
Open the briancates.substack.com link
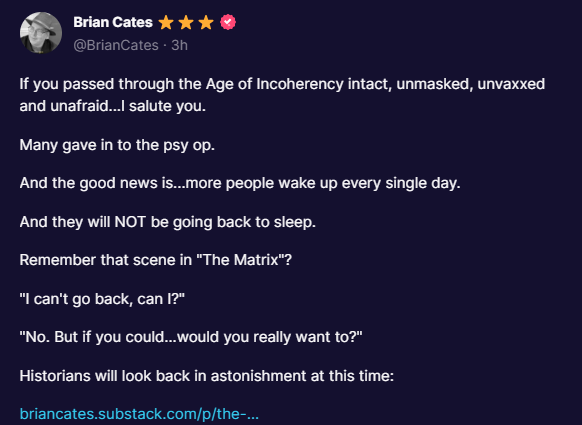tap(139, 413)
